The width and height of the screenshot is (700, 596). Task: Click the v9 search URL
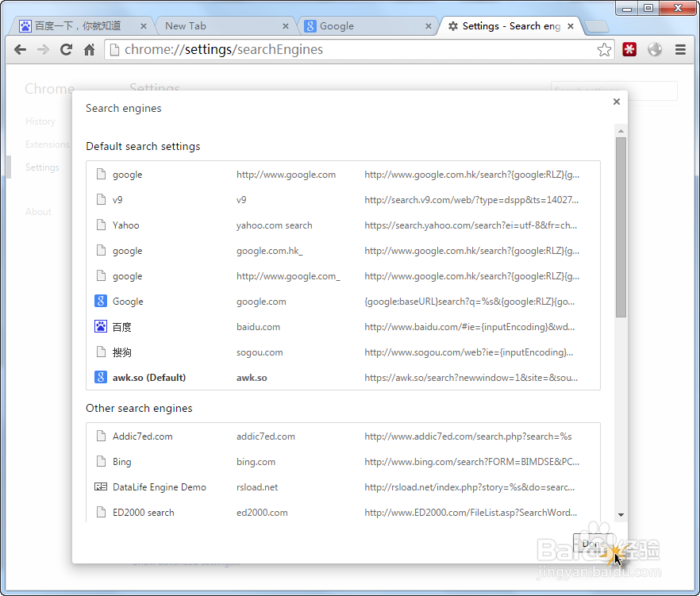click(471, 199)
